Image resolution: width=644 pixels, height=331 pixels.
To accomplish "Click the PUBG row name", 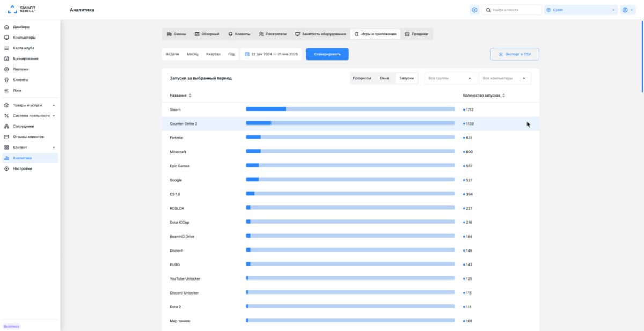I will pyautogui.click(x=175, y=264).
